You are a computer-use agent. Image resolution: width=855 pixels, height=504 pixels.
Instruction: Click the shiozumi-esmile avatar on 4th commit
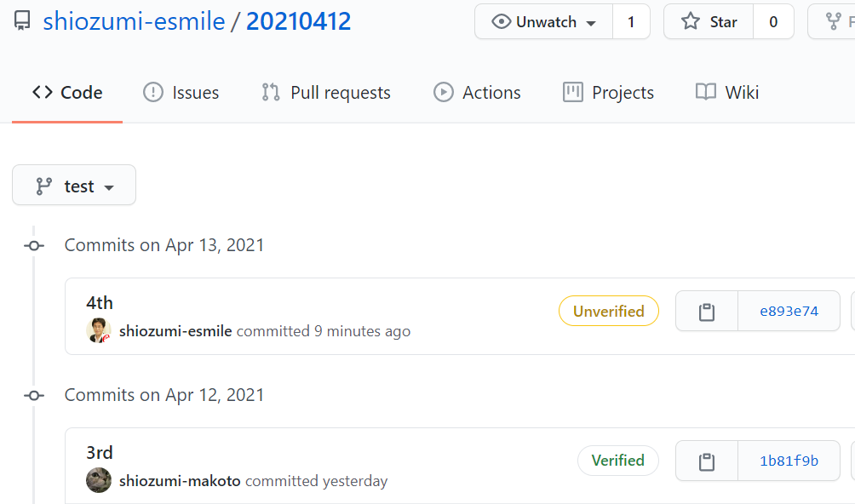[x=99, y=330]
